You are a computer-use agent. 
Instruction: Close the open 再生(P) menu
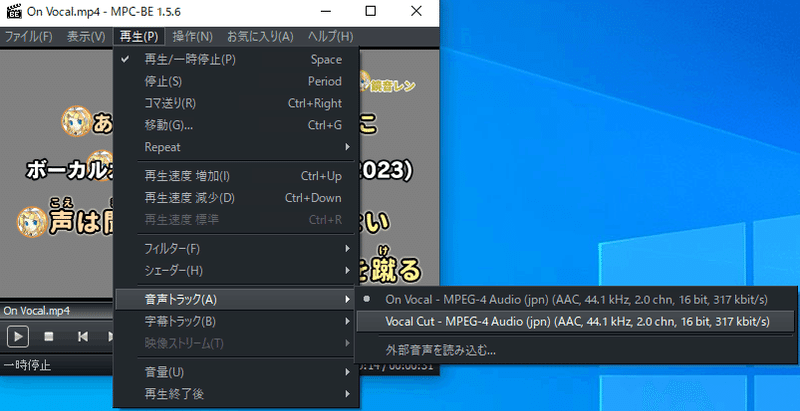pyautogui.click(x=139, y=37)
